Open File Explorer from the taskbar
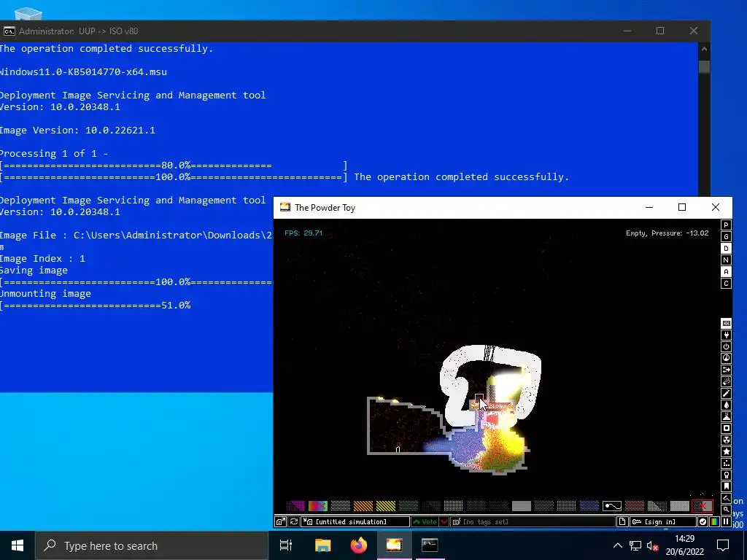The height and width of the screenshot is (560, 747). click(322, 545)
